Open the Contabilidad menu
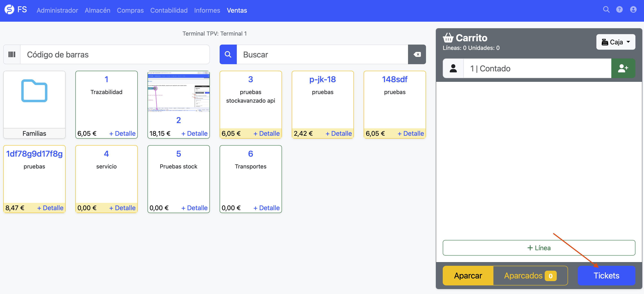644x294 pixels. pos(169,10)
